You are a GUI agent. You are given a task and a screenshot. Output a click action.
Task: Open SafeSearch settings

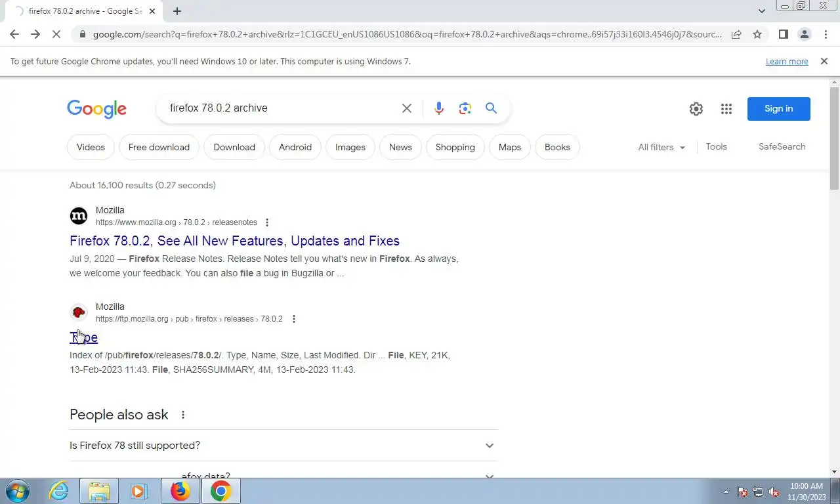pos(782,146)
